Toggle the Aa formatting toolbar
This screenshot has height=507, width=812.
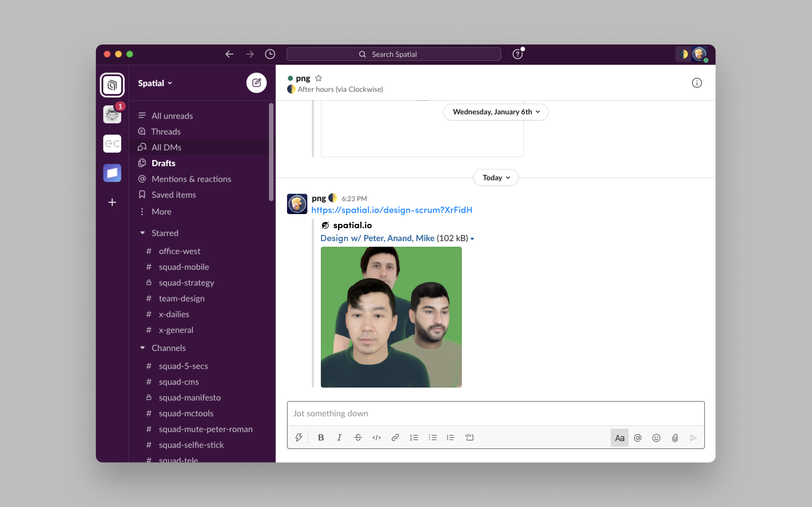pos(619,438)
